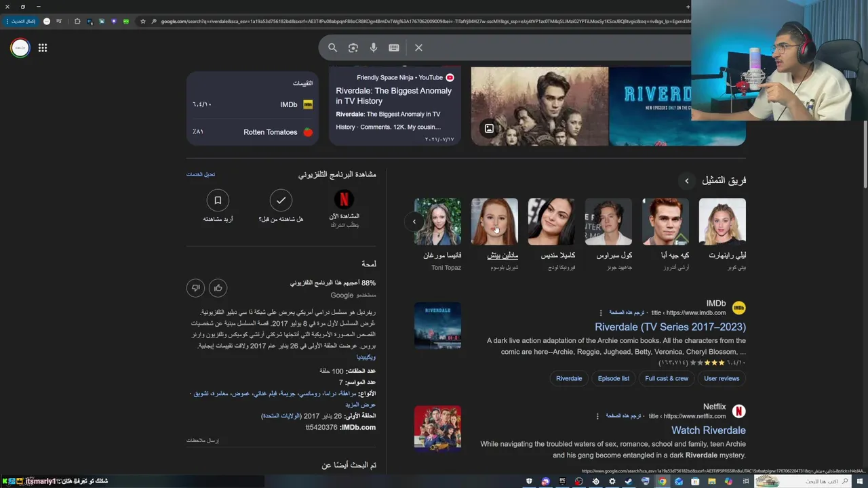Select cast member Camila Mendes photo
This screenshot has width=868, height=488.
pos(551,222)
